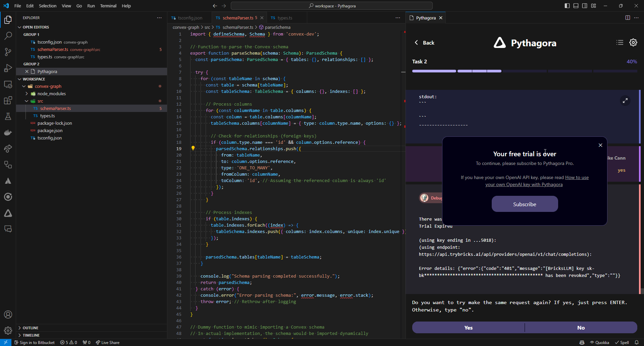Click the Subscribe button
644x346 pixels.
(525, 204)
